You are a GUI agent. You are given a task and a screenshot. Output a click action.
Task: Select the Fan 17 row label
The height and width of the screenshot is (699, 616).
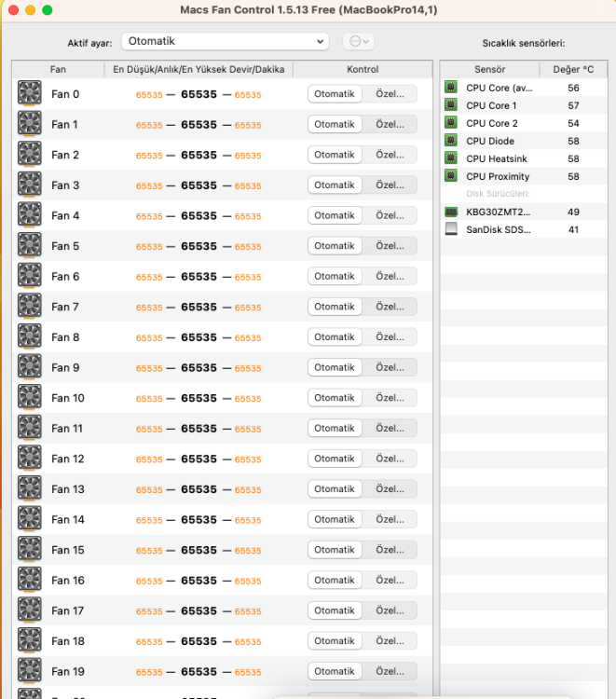pyautogui.click(x=67, y=610)
